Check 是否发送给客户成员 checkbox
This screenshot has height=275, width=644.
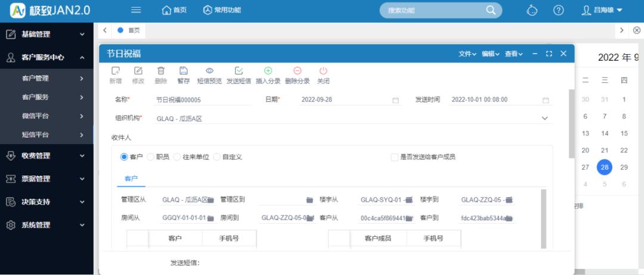click(x=394, y=157)
